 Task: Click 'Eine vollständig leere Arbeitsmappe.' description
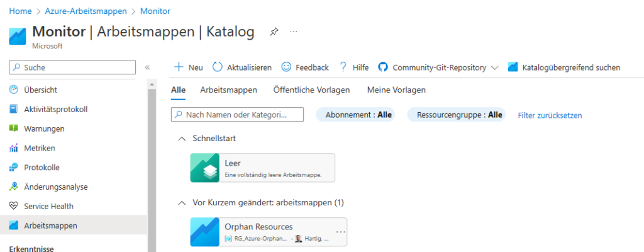coord(273,175)
